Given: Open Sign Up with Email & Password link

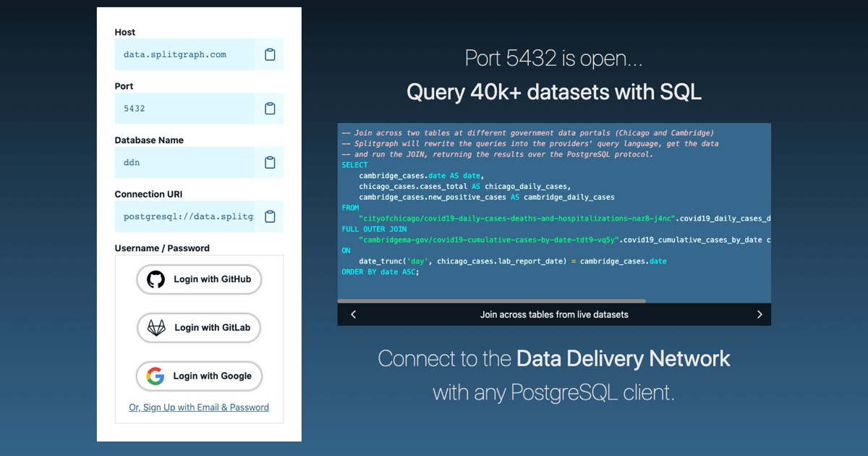Looking at the screenshot, I should click(x=199, y=408).
